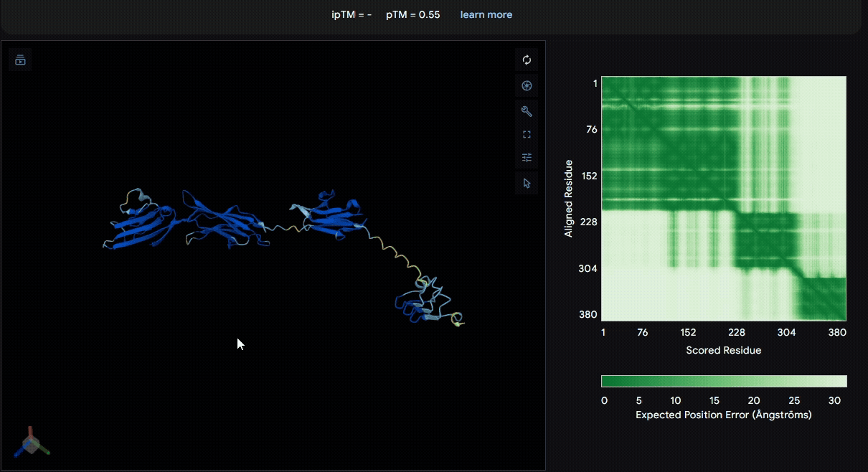
Task: Click the "Scored Residue" axis label
Action: (x=724, y=351)
